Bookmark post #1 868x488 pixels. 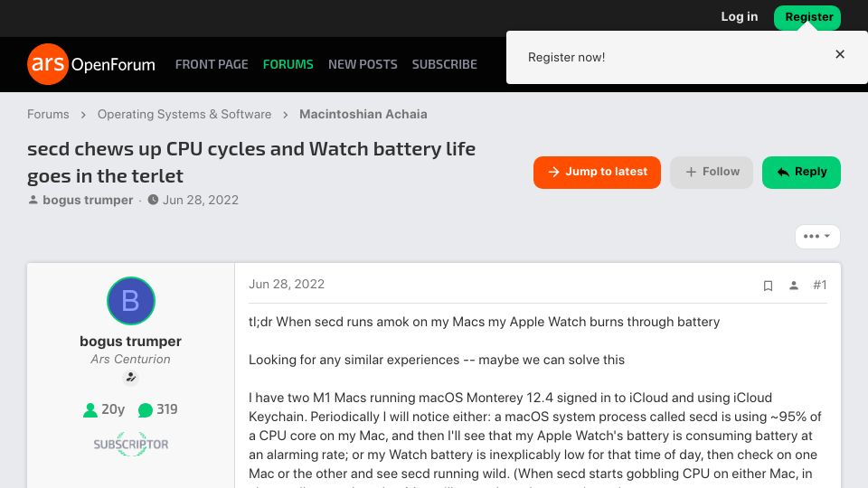pos(768,286)
